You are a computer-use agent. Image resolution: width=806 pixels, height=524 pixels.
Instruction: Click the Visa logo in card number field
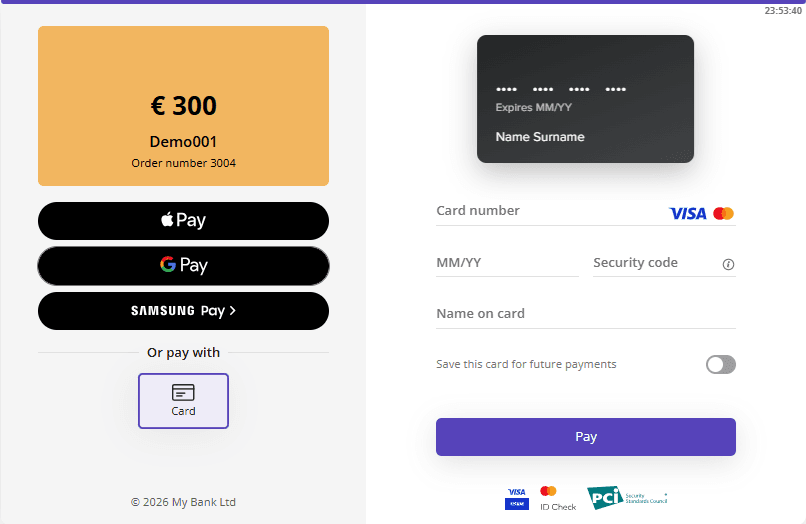[x=687, y=213]
